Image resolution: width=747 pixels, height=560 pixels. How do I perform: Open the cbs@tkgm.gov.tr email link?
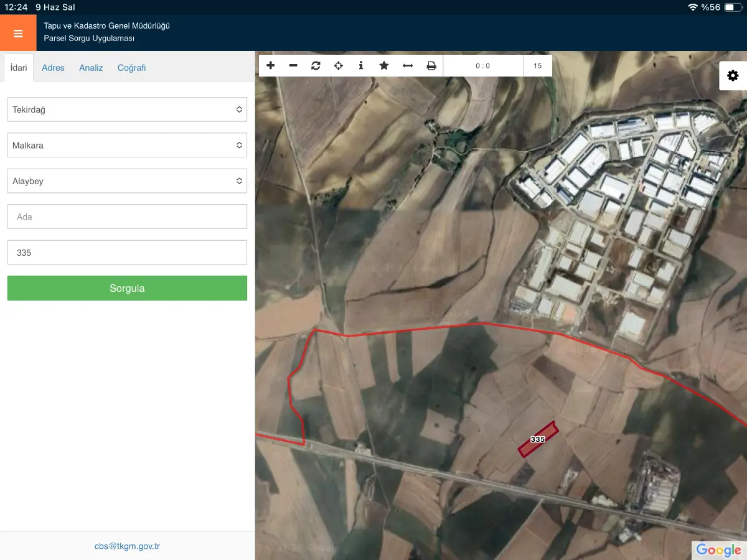[x=127, y=546]
